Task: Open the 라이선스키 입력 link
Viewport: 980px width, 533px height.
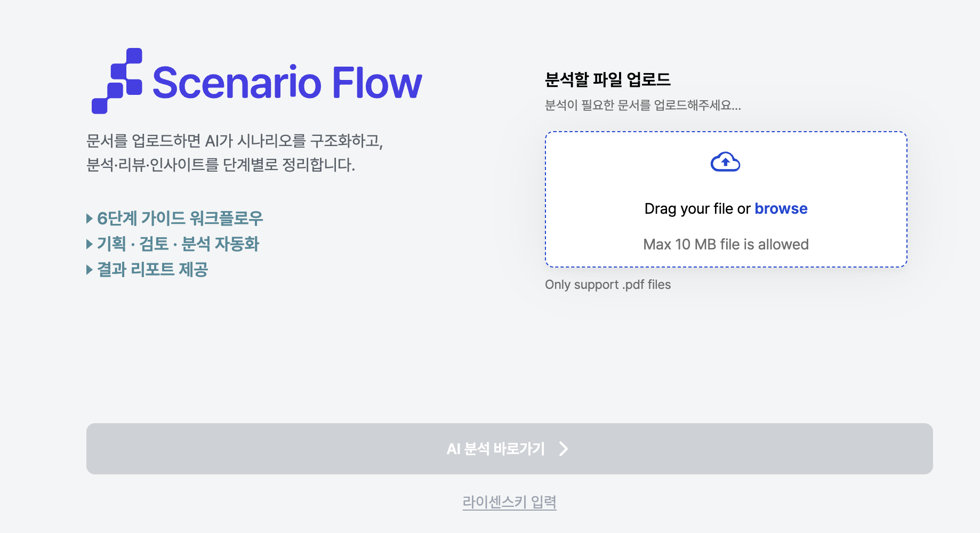Action: [x=509, y=502]
